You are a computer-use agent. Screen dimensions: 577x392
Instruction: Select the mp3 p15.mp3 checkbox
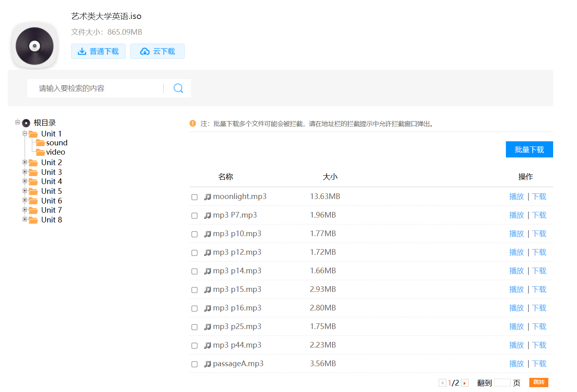[194, 290]
